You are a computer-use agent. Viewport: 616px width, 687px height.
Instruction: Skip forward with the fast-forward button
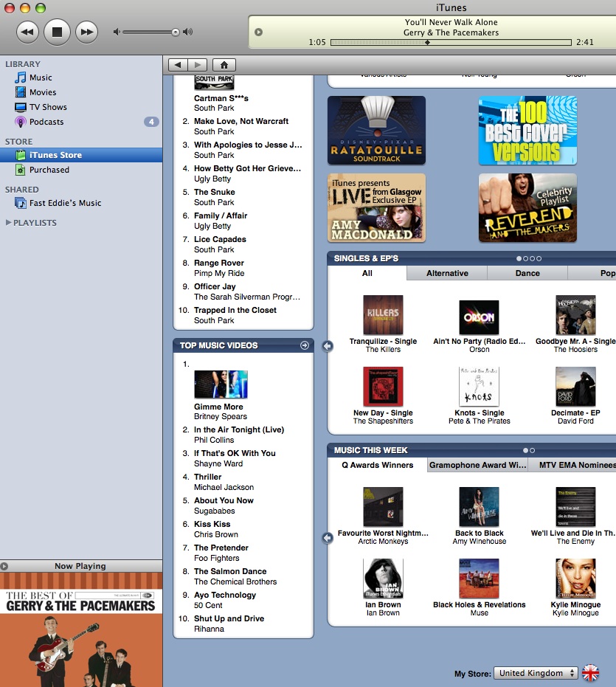(x=87, y=32)
